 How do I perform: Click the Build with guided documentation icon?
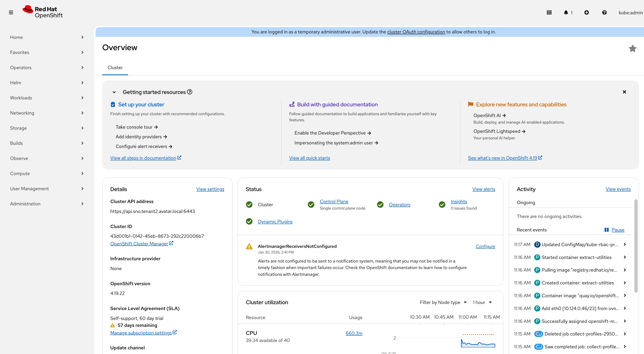[292, 104]
